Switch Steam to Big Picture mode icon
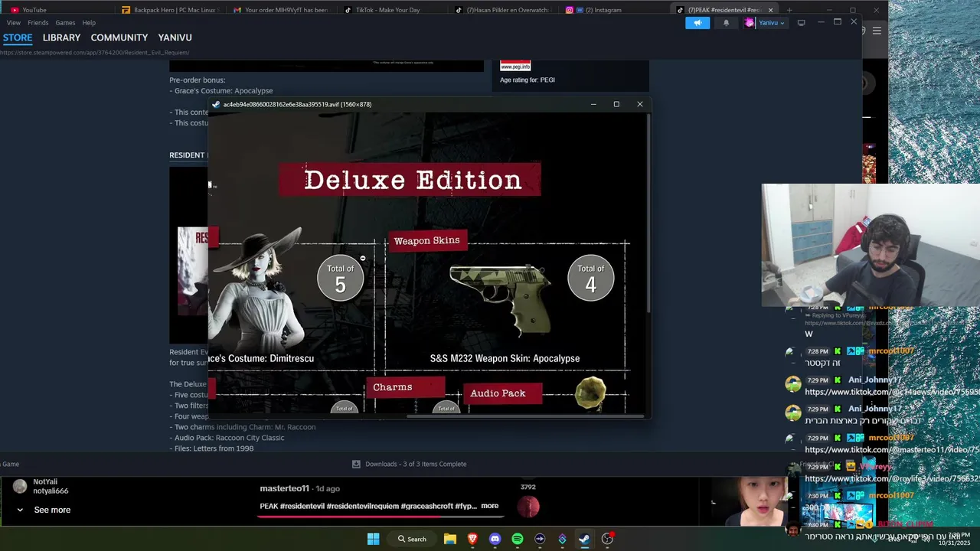This screenshot has height=551, width=980. tap(802, 23)
